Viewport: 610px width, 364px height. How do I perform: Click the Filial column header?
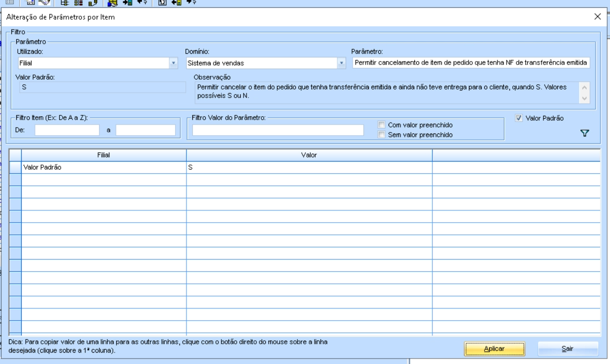104,155
